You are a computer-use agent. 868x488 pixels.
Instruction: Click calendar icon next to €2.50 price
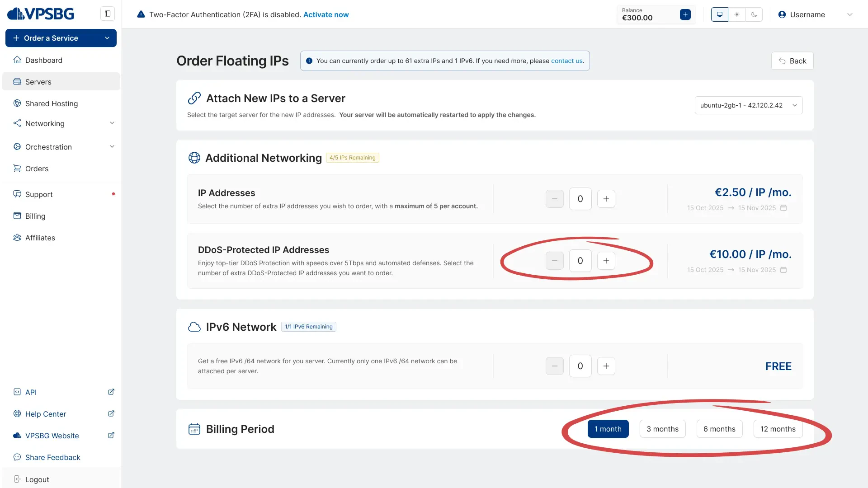pyautogui.click(x=783, y=208)
